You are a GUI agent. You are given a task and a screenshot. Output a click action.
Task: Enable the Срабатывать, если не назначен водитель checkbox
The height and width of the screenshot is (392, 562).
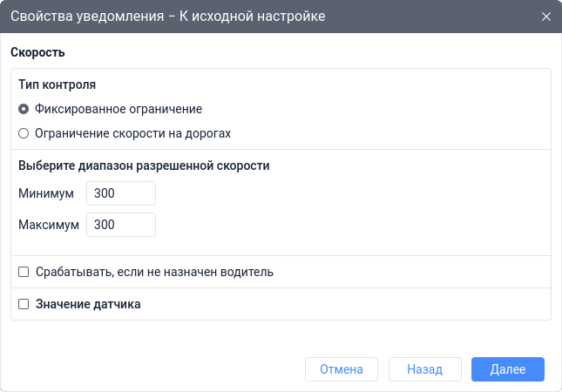tap(24, 272)
